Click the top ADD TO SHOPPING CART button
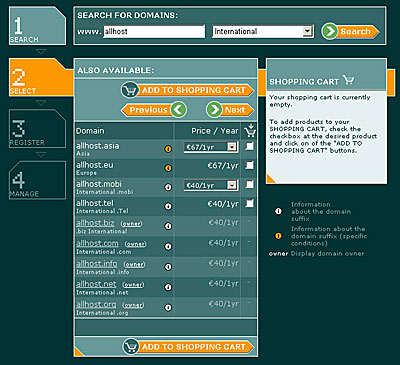This screenshot has height=365, width=400. pyautogui.click(x=188, y=90)
